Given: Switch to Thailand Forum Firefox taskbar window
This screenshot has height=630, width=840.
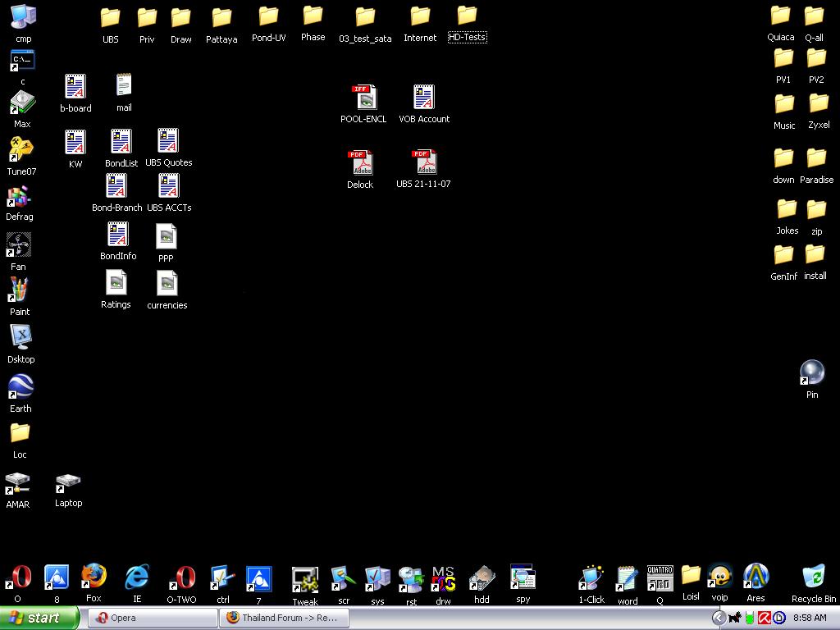Looking at the screenshot, I should pos(284,618).
